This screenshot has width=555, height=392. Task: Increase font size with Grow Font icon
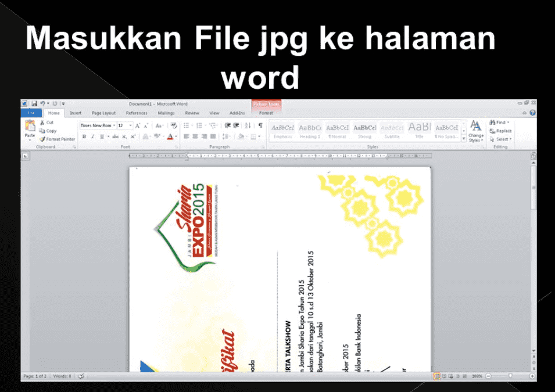tap(138, 125)
